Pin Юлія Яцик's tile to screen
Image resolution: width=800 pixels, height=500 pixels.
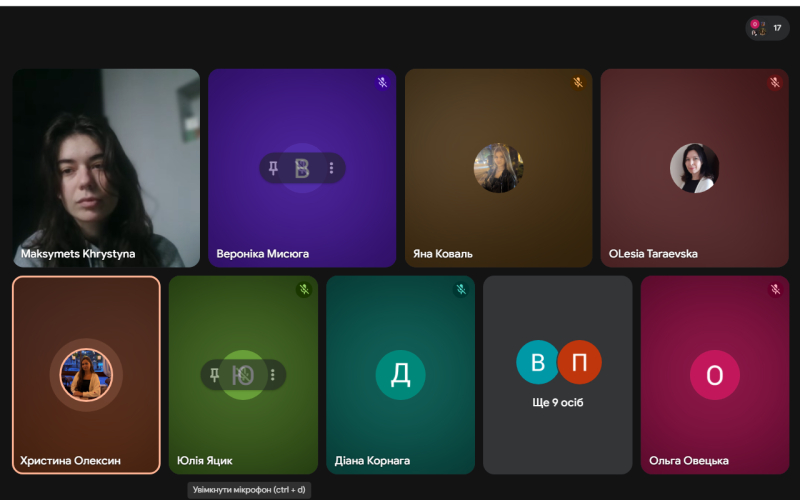[214, 375]
